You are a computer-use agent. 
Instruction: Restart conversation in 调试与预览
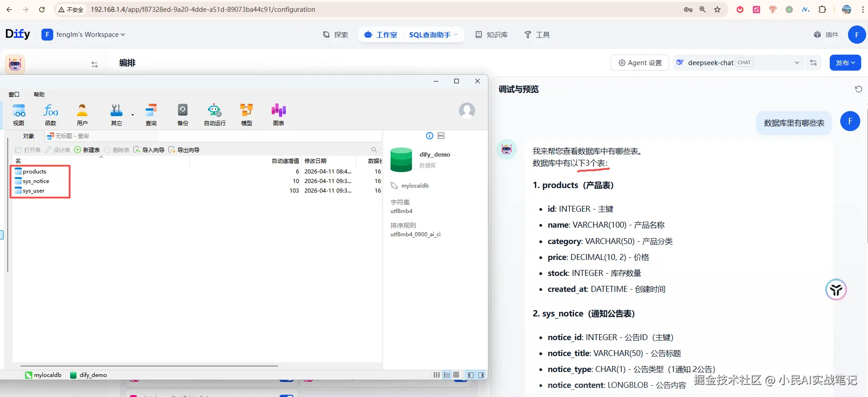[x=858, y=89]
